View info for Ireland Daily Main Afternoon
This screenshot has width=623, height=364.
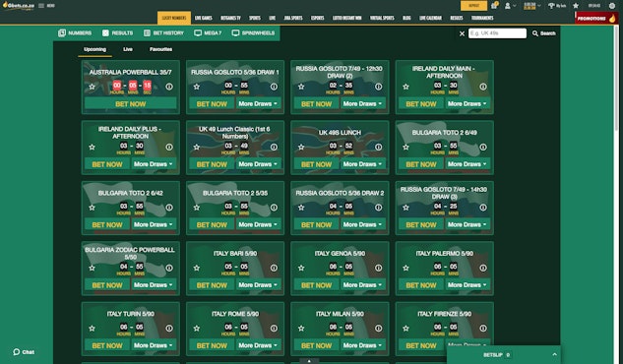click(x=482, y=87)
